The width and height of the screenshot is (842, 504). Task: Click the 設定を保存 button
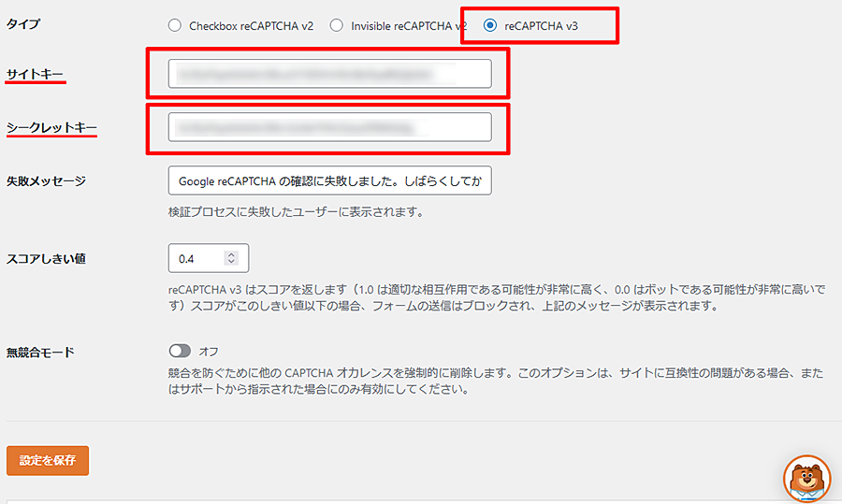click(x=48, y=461)
